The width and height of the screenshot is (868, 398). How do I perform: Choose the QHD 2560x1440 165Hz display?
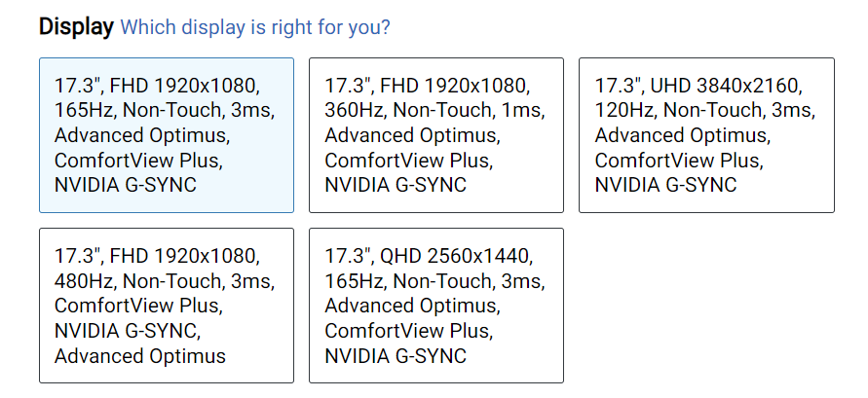[x=436, y=306]
